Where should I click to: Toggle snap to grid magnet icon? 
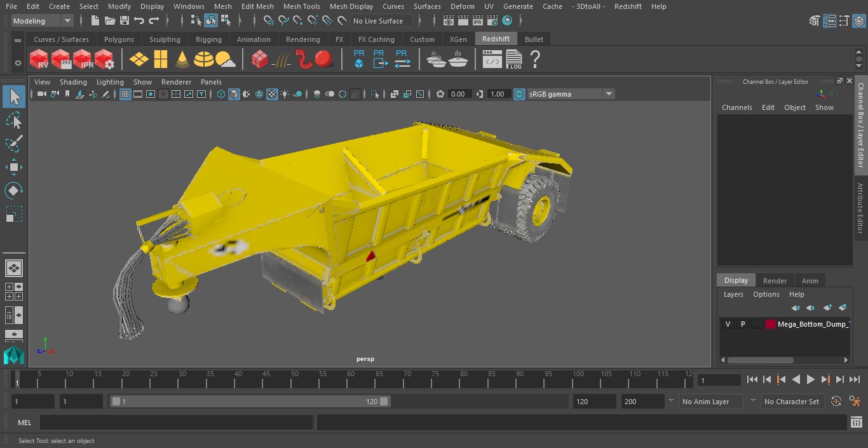(269, 21)
